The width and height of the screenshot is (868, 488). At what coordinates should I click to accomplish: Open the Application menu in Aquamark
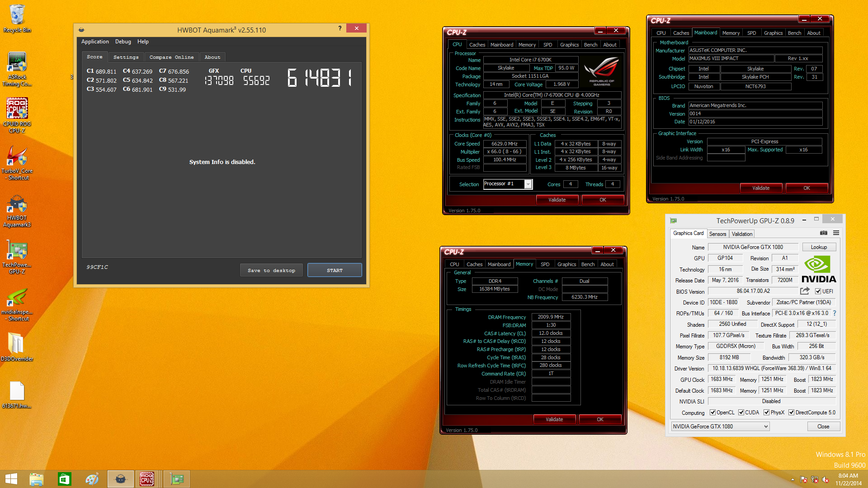pos(95,42)
